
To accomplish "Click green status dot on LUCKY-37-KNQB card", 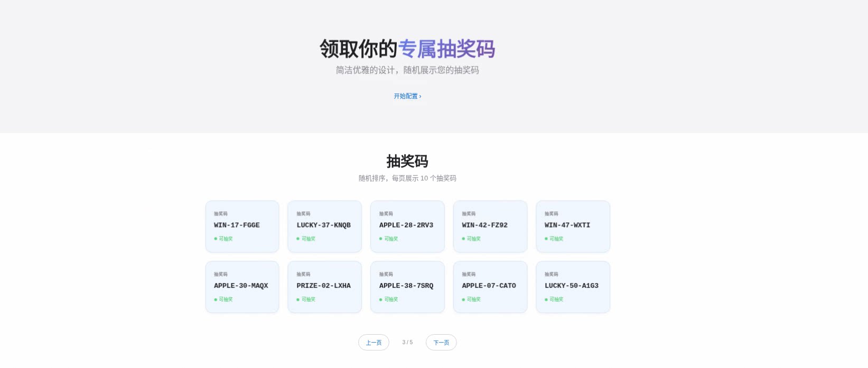I will (298, 239).
